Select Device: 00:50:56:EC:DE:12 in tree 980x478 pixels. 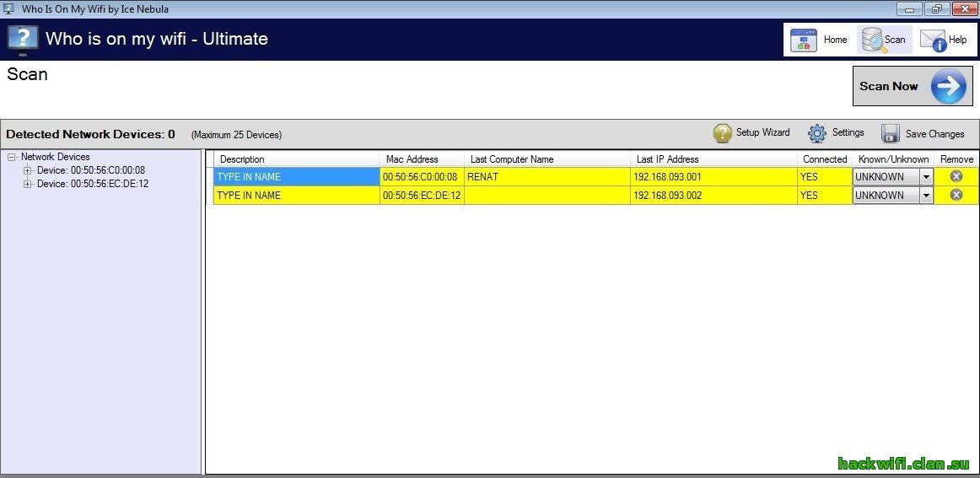pyautogui.click(x=93, y=185)
